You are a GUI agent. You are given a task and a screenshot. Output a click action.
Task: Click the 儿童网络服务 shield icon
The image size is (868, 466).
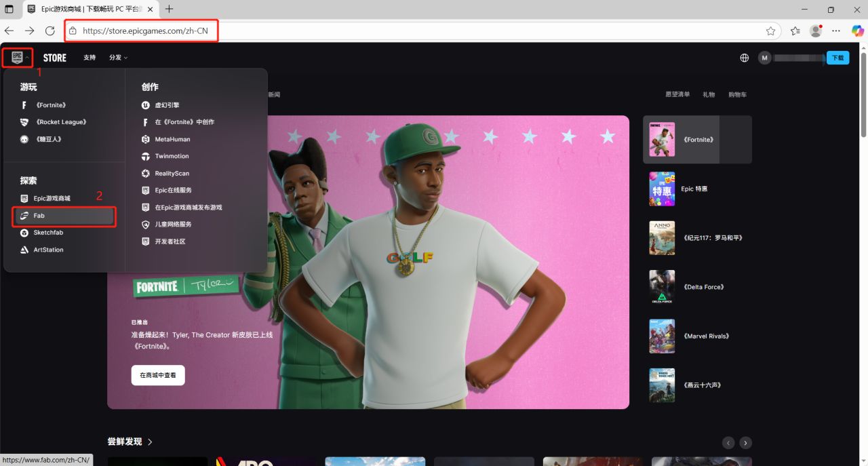[146, 225]
